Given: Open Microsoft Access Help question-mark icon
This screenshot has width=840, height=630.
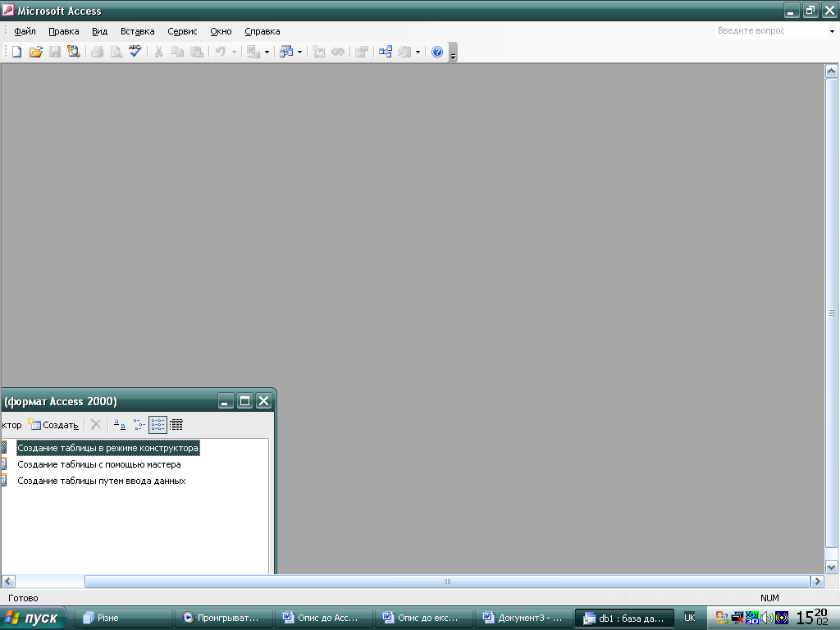Looking at the screenshot, I should (x=437, y=52).
